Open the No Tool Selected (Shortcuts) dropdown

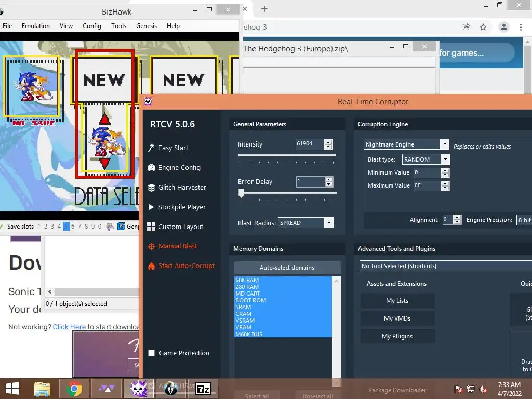(x=445, y=266)
